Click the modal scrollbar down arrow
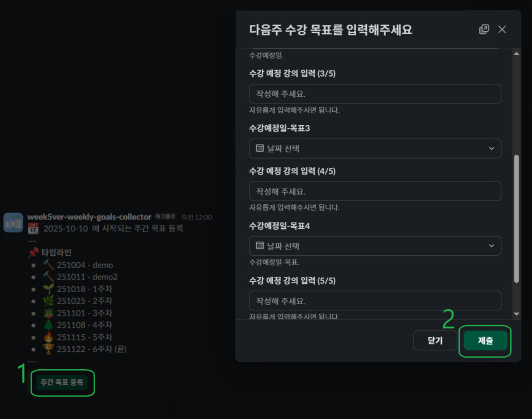532x419 pixels. click(x=516, y=314)
